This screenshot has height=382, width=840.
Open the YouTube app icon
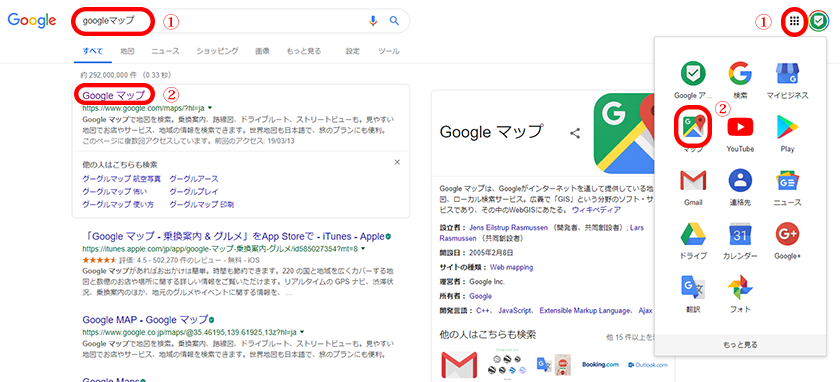tap(740, 127)
